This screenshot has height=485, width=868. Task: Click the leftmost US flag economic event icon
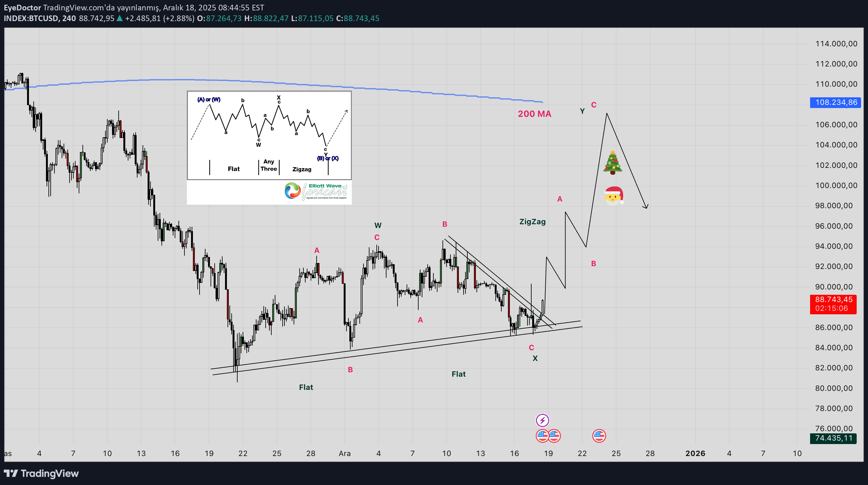542,436
